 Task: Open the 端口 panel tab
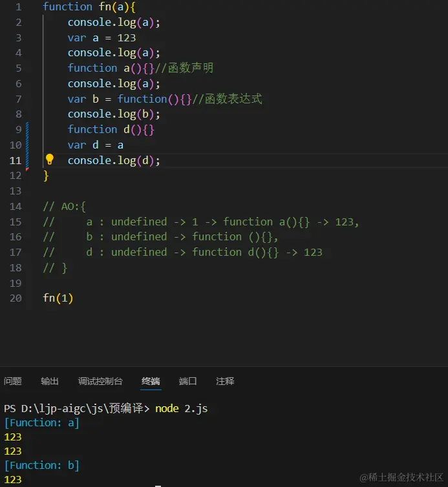187,381
